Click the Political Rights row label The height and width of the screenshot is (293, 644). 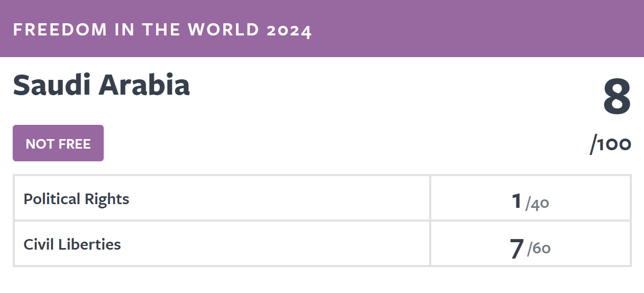click(x=76, y=199)
